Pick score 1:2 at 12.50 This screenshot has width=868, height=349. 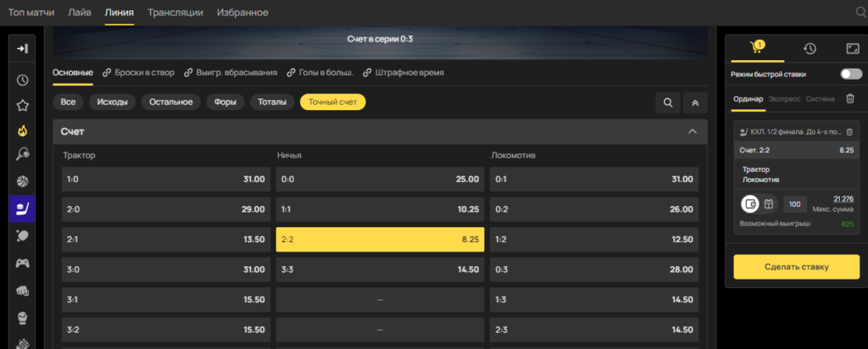[594, 240]
